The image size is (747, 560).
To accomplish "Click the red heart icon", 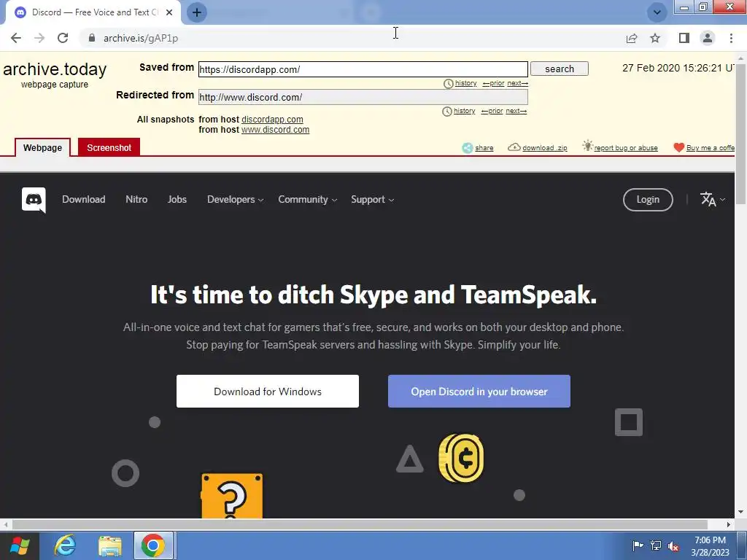I will point(679,147).
